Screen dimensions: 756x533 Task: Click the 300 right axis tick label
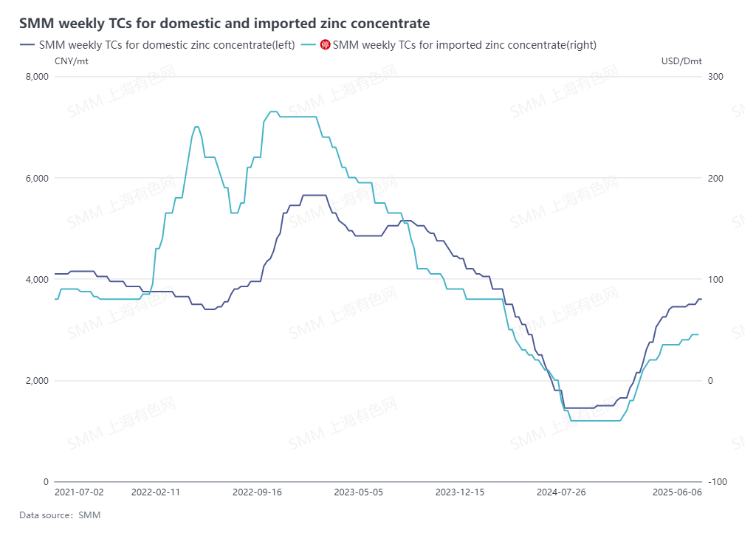coord(715,77)
